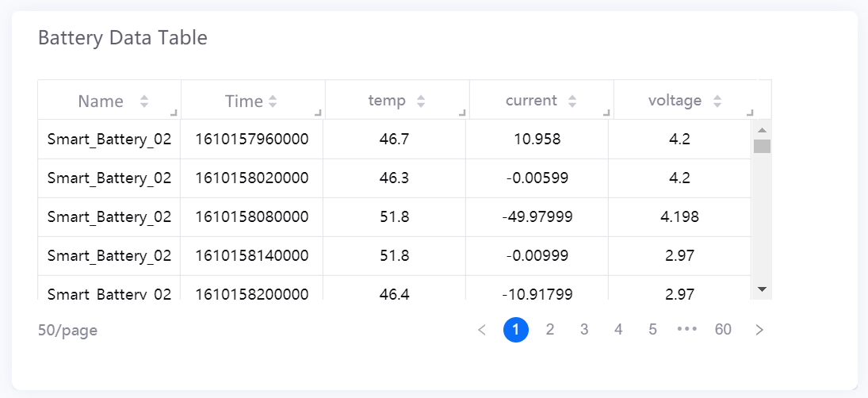Go to next page with right chevron

tap(759, 330)
